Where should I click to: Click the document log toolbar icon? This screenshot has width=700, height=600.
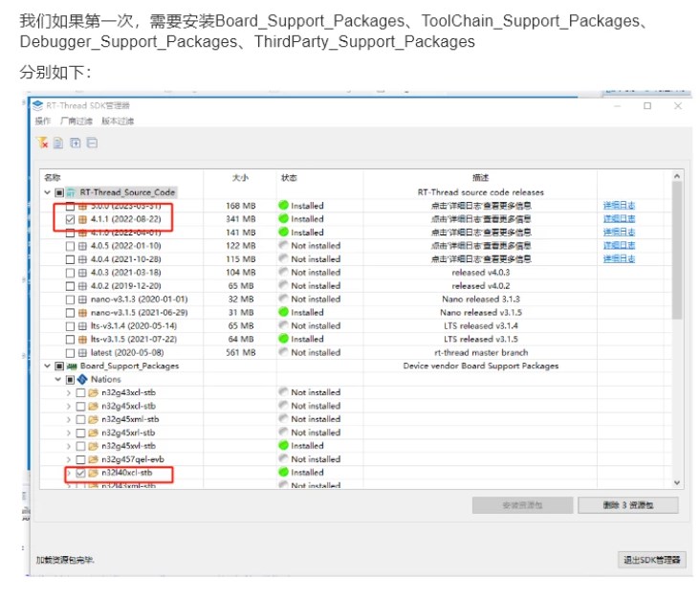(58, 143)
